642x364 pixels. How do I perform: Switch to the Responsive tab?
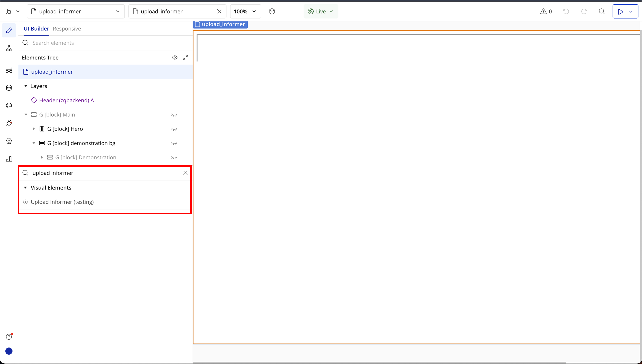coord(67,29)
